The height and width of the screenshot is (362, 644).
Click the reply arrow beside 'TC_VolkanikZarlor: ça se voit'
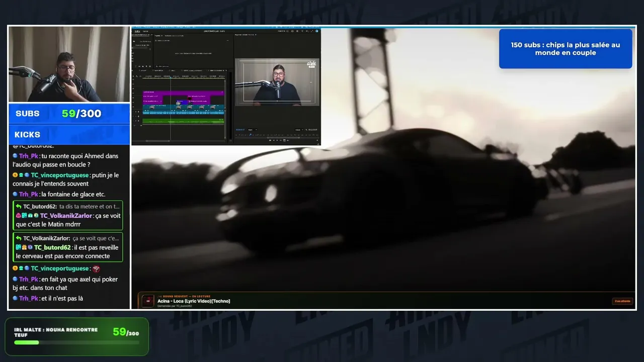[18, 238]
